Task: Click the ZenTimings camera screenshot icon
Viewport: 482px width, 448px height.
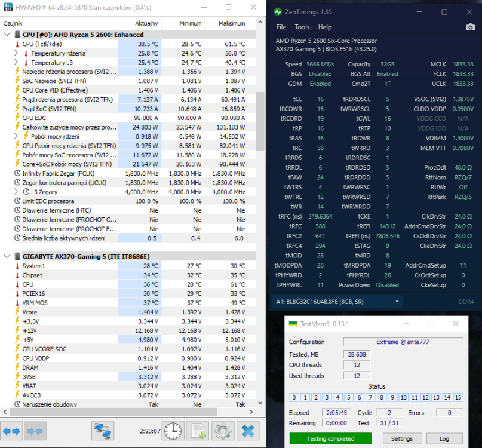Action: (470, 27)
